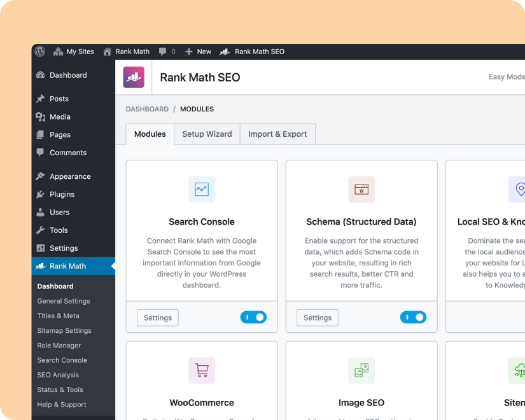Screen dimensions: 525x420
Task: Click the Schema module icon
Action: click(361, 190)
